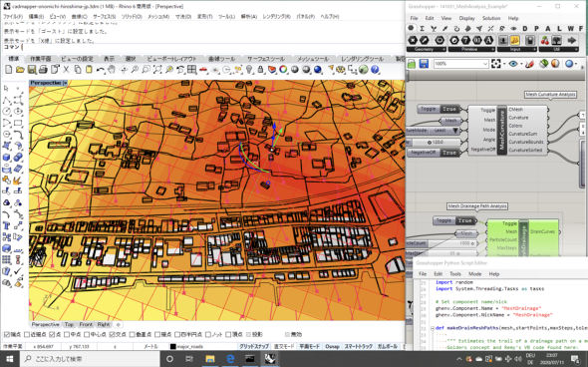Click the Grasshopper blue floppy save icon
The height and width of the screenshot is (367, 588).
[x=424, y=64]
